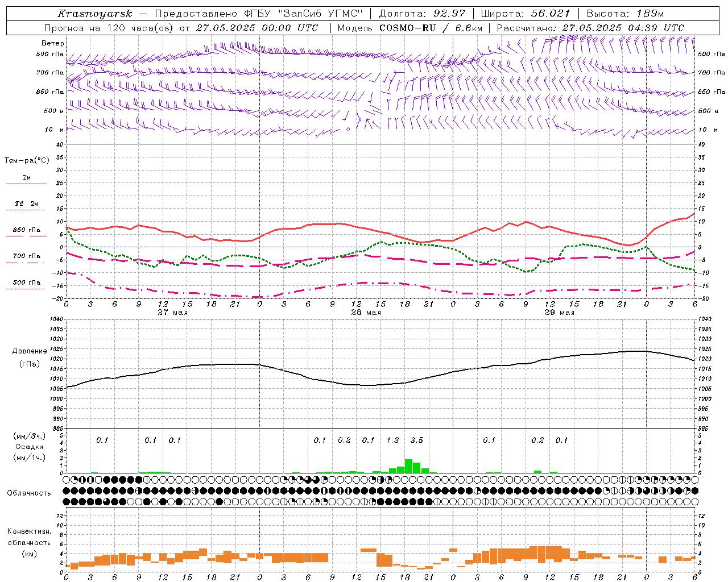Click the Тем-ра(°C) panel label
The image size is (728, 582).
[x=27, y=160]
